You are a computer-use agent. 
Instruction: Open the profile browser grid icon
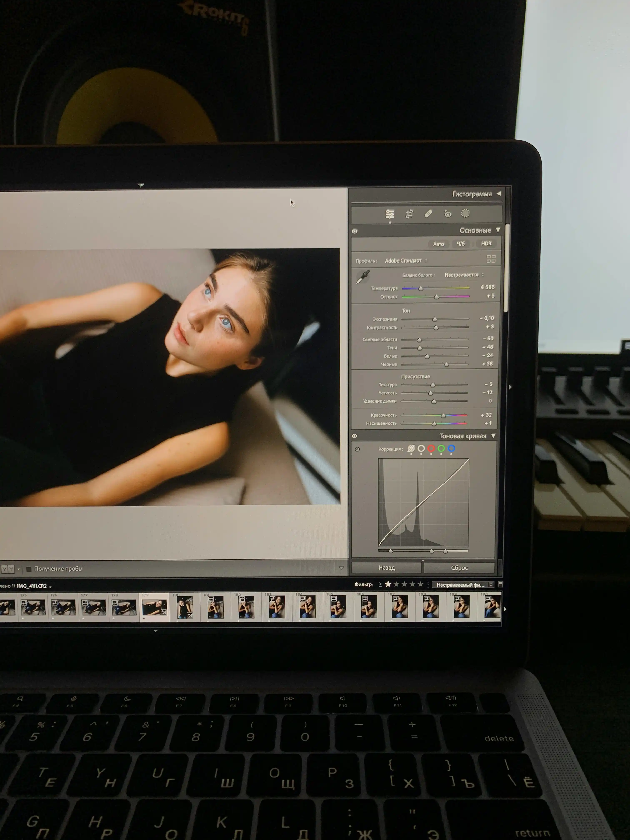click(x=491, y=259)
